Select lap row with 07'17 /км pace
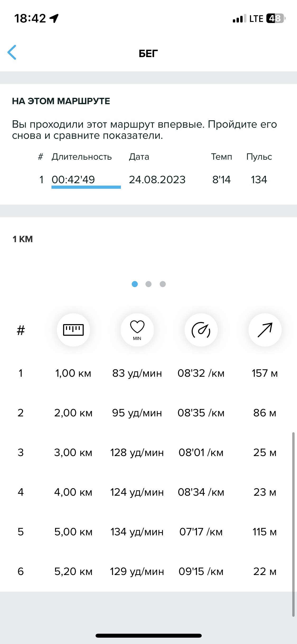 point(148,532)
